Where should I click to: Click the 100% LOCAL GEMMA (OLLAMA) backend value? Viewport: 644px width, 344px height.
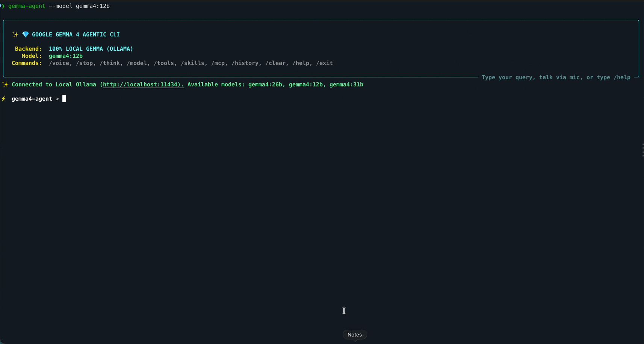pos(91,49)
